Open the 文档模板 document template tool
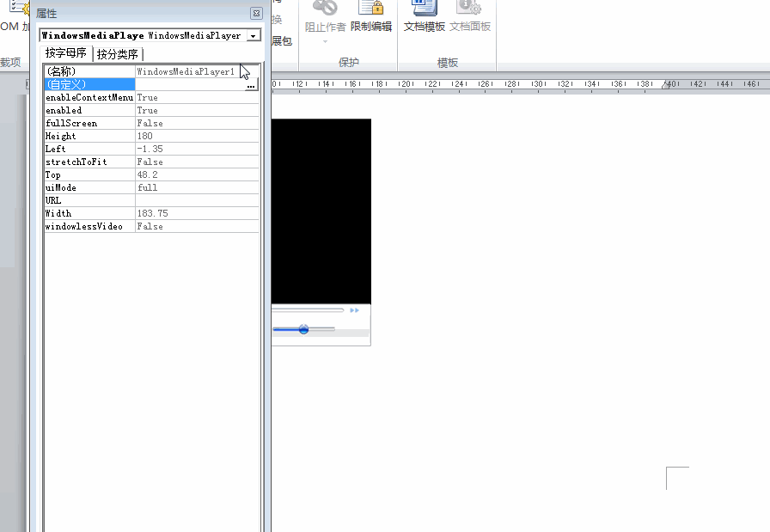 tap(425, 17)
